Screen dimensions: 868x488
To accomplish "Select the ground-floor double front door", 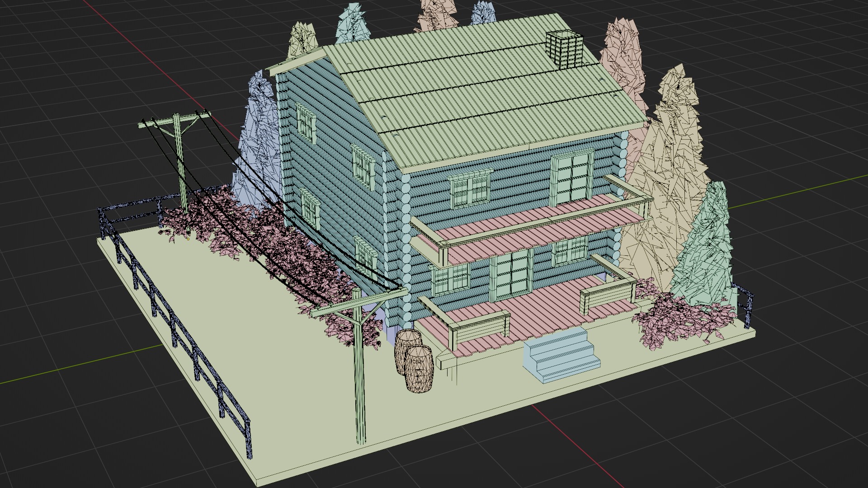I will tap(511, 276).
